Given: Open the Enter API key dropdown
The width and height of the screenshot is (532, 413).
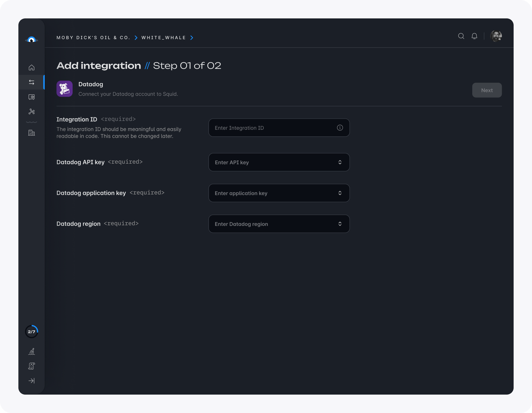Looking at the screenshot, I should 279,162.
